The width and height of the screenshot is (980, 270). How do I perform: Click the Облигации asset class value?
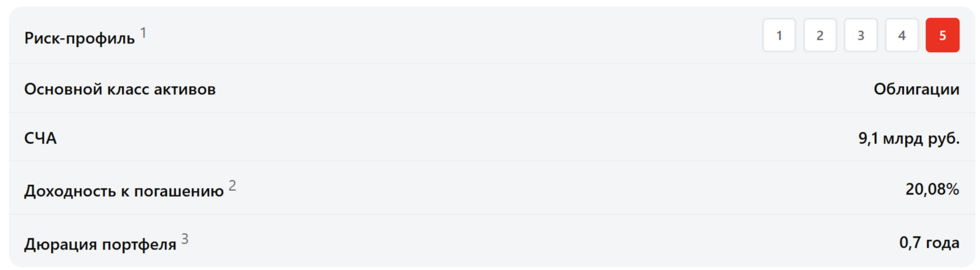(916, 89)
